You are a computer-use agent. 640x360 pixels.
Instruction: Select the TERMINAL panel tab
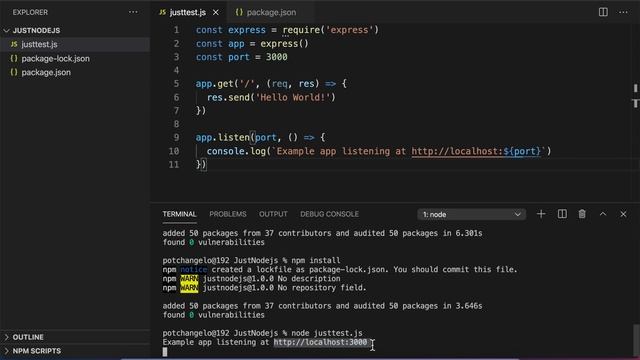(x=180, y=214)
